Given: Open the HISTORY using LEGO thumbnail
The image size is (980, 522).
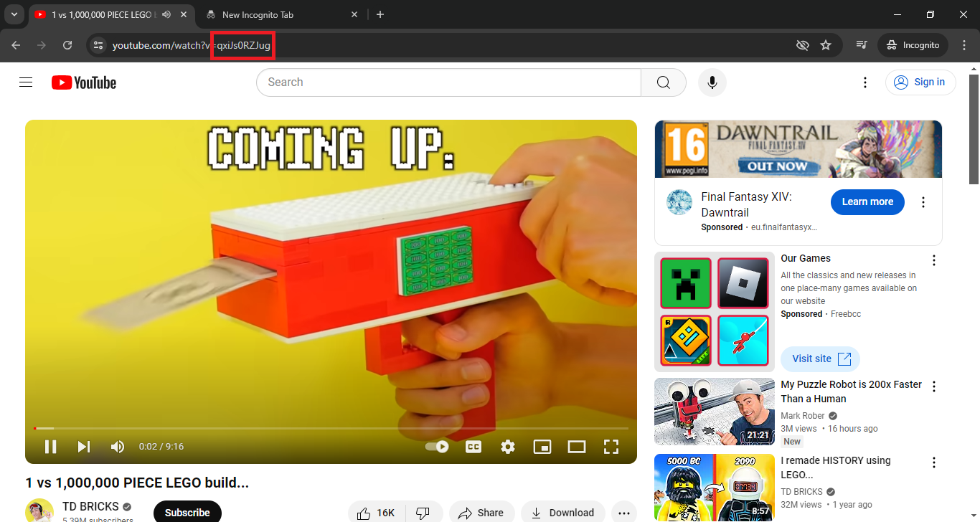Looking at the screenshot, I should pyautogui.click(x=715, y=488).
